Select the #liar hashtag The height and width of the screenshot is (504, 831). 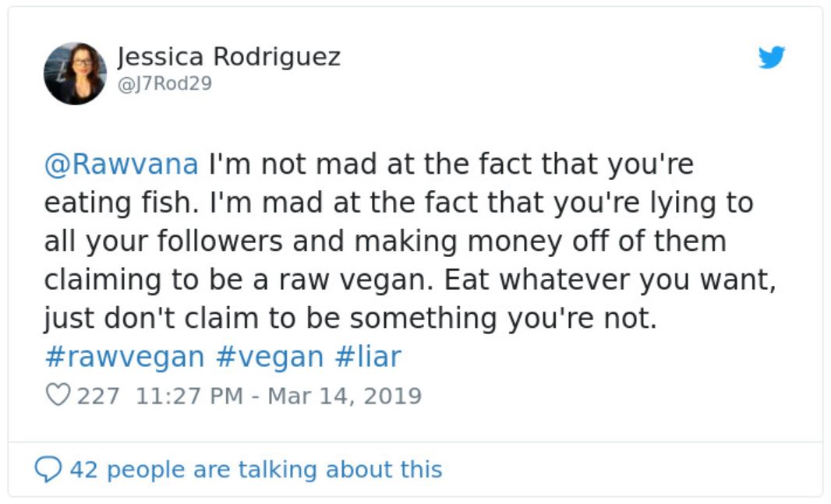(x=368, y=356)
